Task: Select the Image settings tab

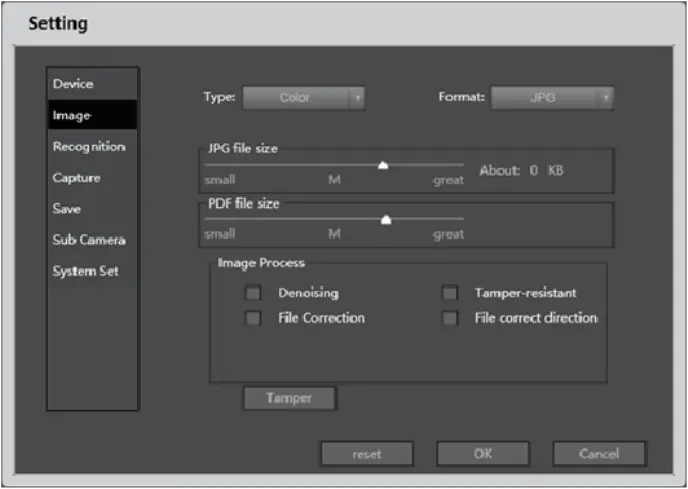Action: click(x=72, y=115)
